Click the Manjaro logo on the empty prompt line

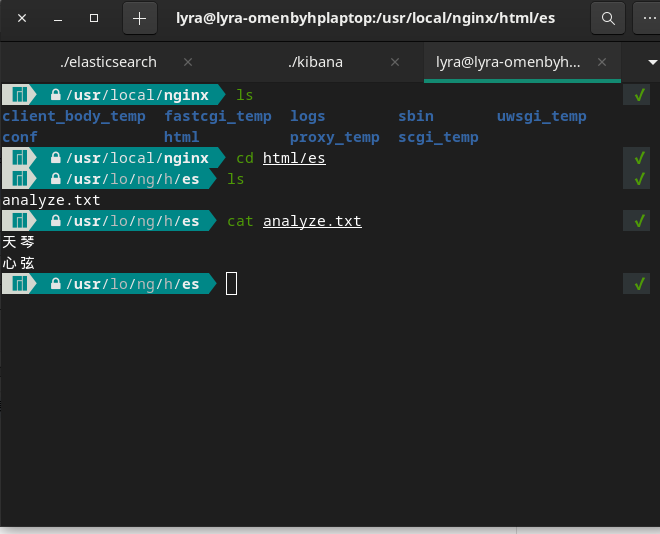(19, 284)
